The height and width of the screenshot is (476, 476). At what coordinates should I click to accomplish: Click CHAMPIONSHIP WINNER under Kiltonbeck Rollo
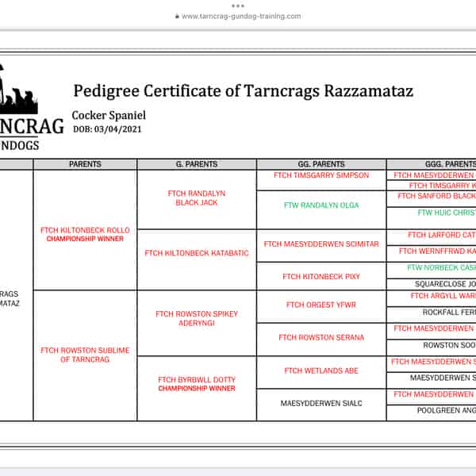pyautogui.click(x=85, y=239)
